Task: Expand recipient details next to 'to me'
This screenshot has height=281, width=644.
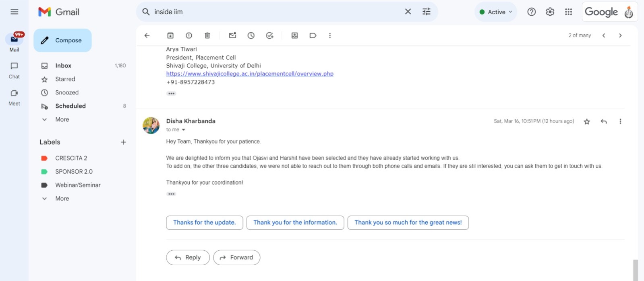Action: pyautogui.click(x=184, y=130)
